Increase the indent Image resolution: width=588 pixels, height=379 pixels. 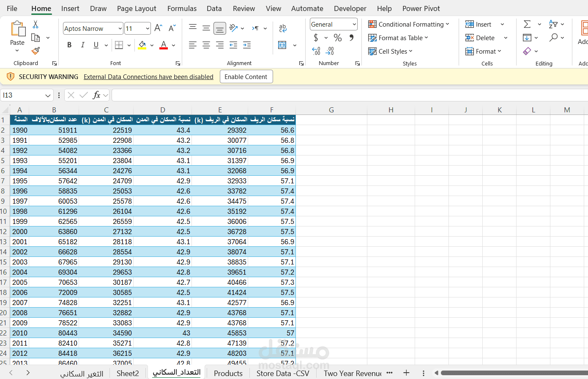coord(247,45)
